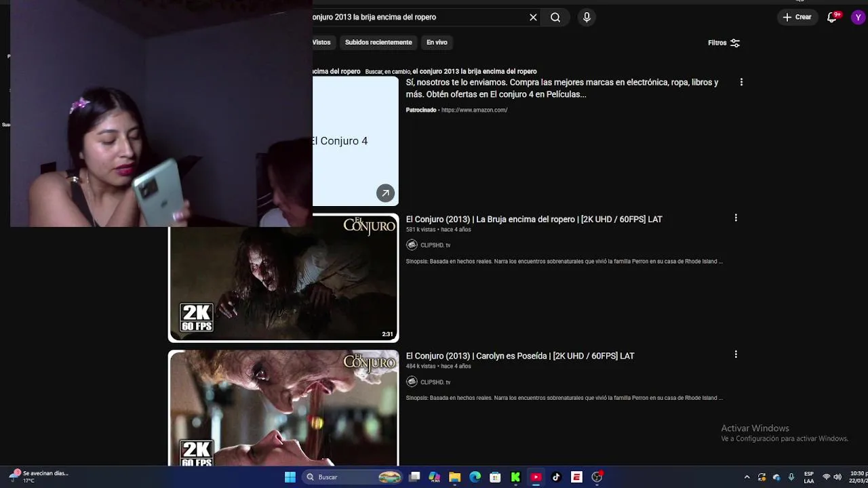The width and height of the screenshot is (868, 488).
Task: Play 'Carolyn es Poseída' thumbnail
Action: click(x=283, y=408)
